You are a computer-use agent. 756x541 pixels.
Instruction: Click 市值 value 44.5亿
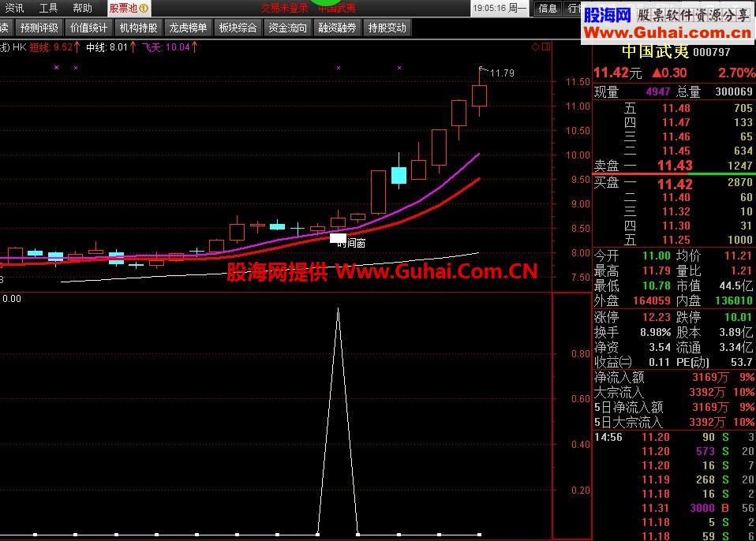735,285
